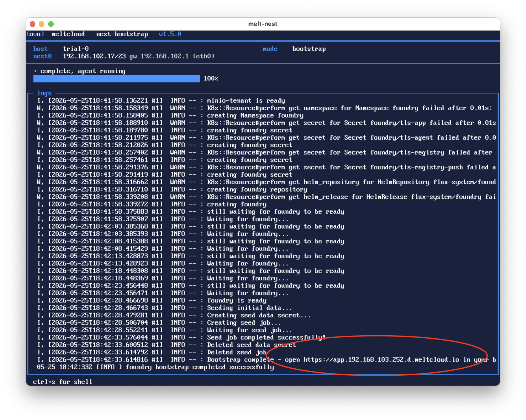Click the WARN line about foundry/tls-agent secret
Image resolution: width=526 pixels, height=420 pixels.
click(266, 137)
